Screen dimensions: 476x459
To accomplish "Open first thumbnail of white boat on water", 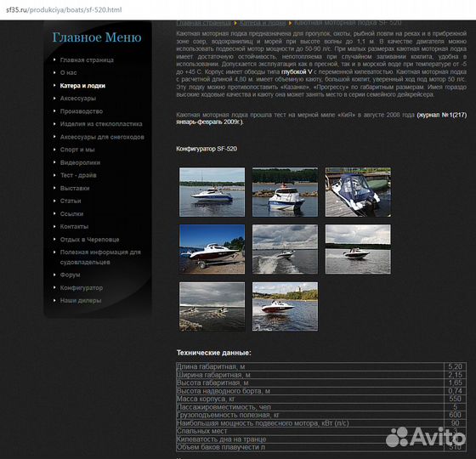I will pyautogui.click(x=212, y=192).
